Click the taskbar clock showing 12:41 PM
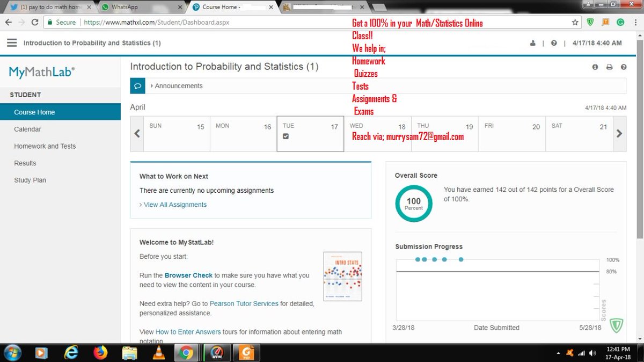The height and width of the screenshot is (362, 644). click(618, 353)
